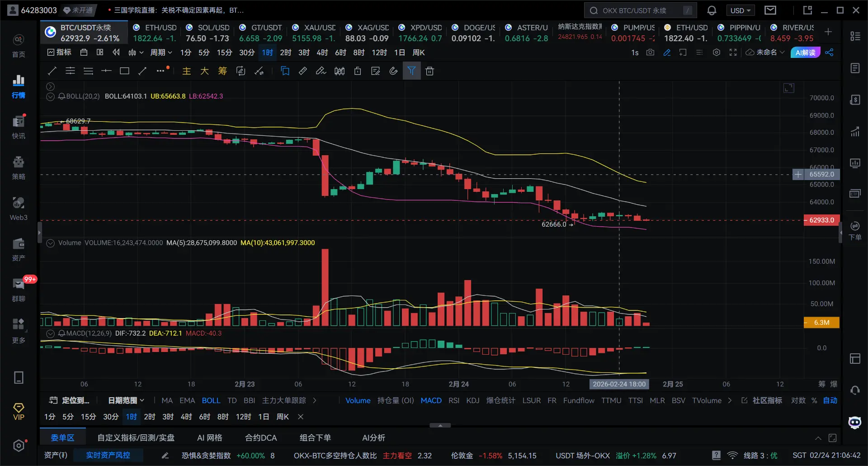
Task: Open the 日期范围 date range dropdown
Action: click(126, 400)
